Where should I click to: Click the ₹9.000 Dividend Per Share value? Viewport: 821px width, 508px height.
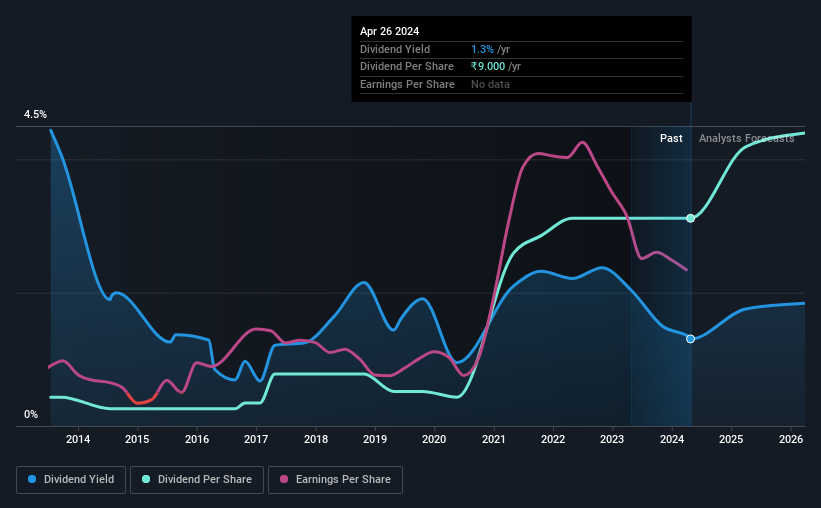488,67
